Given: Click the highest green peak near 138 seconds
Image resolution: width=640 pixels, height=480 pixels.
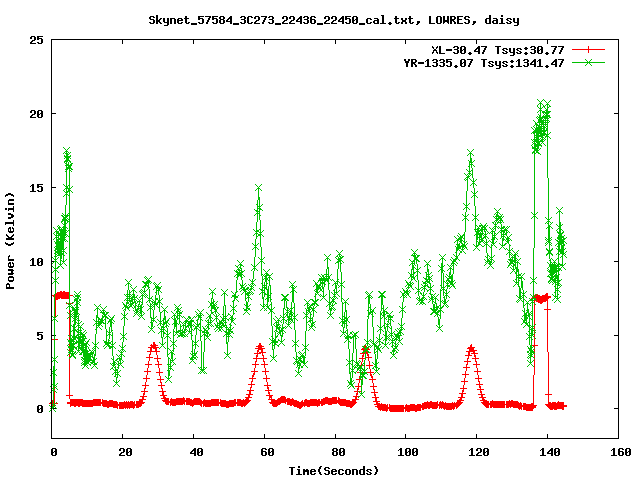Looking at the screenshot, I should point(541,103).
